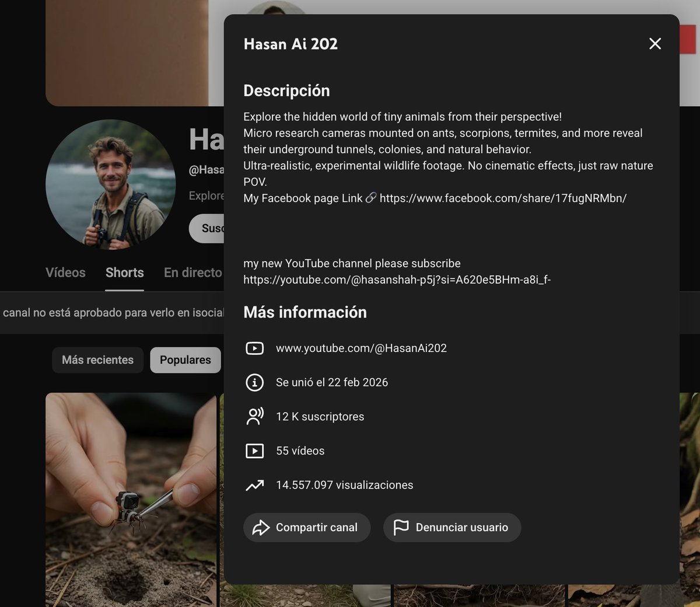Click the Denunciar usuario button

pos(452,528)
